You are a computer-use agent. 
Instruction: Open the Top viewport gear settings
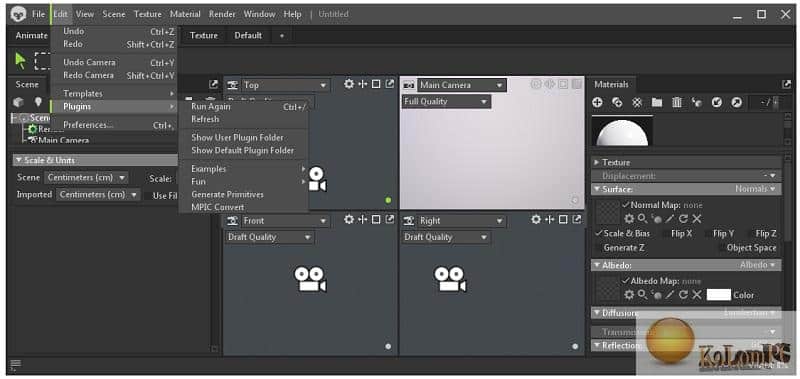[349, 84]
